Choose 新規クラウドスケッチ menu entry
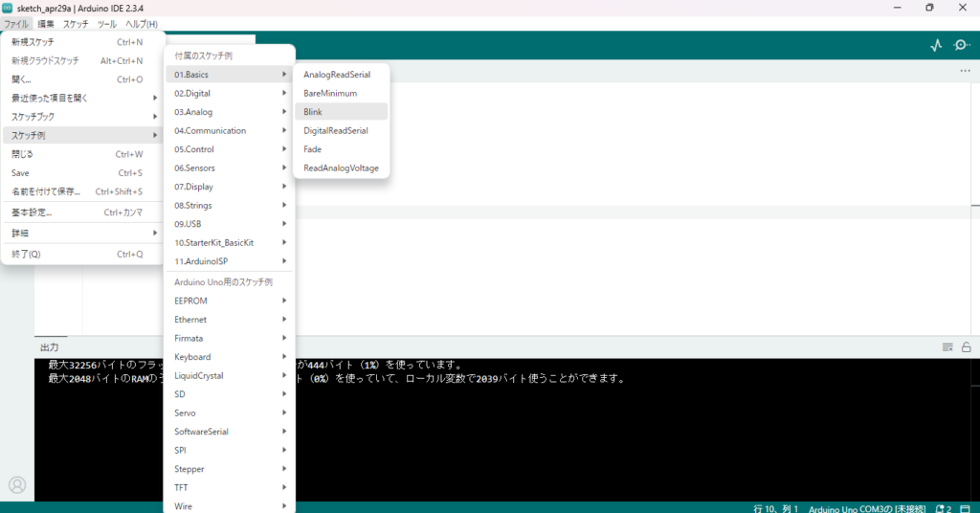The image size is (980, 513). (x=82, y=60)
